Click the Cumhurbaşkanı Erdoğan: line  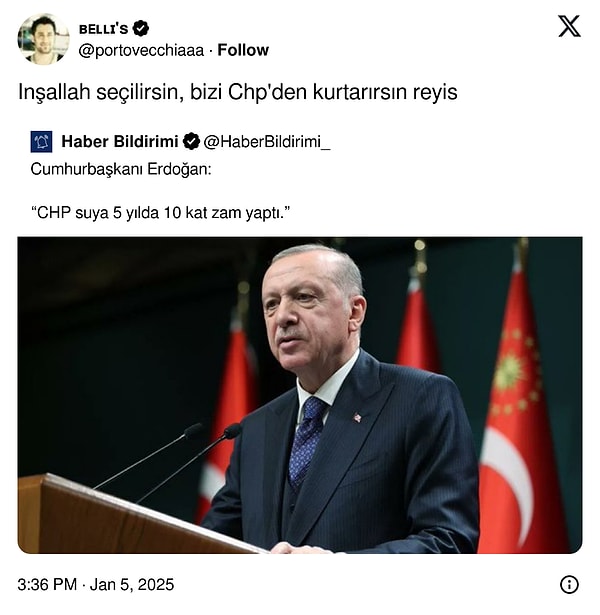[x=121, y=170]
